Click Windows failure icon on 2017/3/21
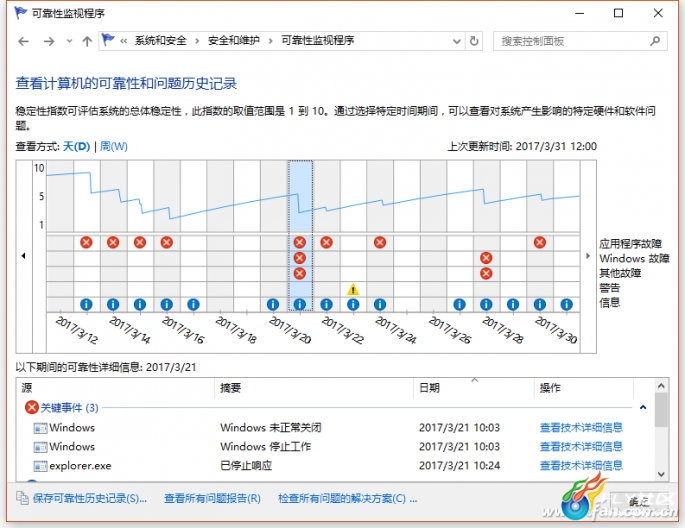 [300, 258]
